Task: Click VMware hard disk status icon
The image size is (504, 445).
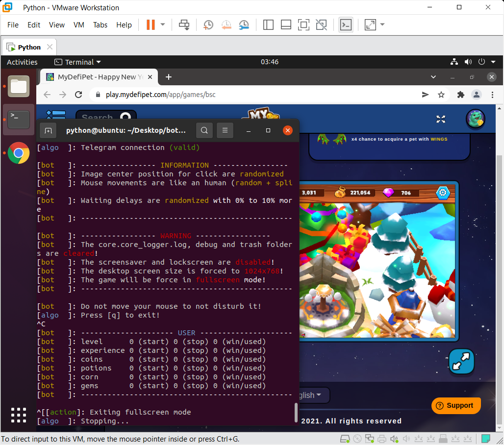Action: (345, 439)
